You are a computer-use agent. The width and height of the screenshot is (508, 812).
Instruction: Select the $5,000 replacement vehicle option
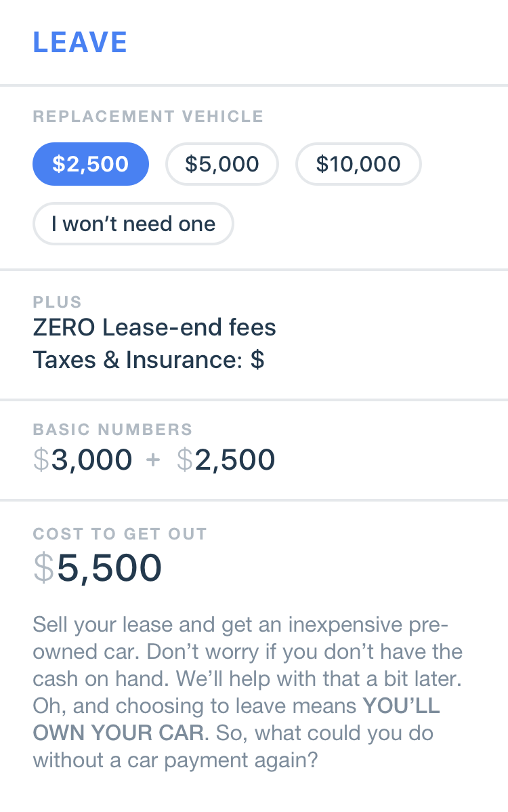pyautogui.click(x=221, y=164)
